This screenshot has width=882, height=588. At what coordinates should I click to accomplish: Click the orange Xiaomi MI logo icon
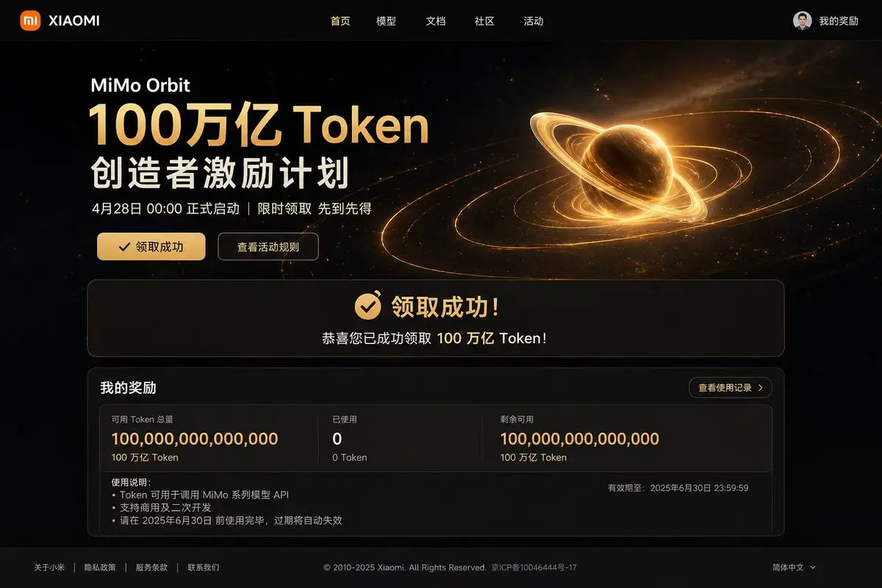(30, 21)
